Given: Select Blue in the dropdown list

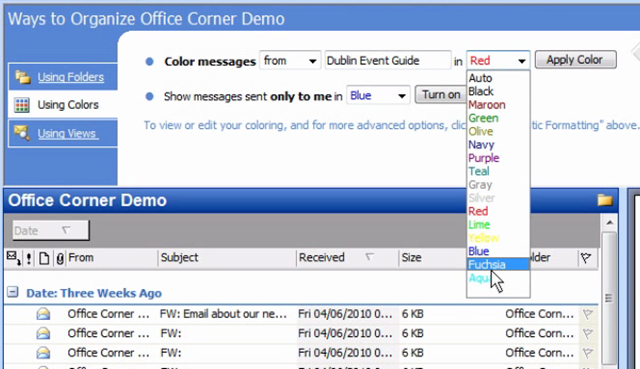Looking at the screenshot, I should [498, 251].
